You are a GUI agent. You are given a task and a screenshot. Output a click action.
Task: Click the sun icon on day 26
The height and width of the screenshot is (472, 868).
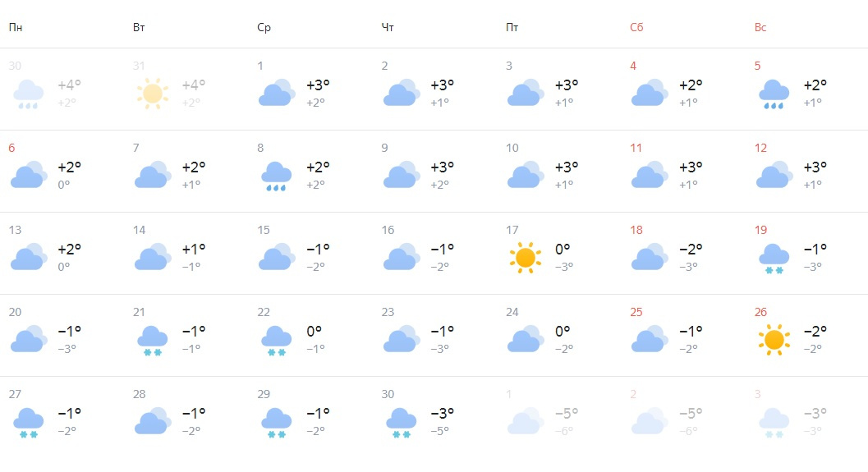[774, 339]
